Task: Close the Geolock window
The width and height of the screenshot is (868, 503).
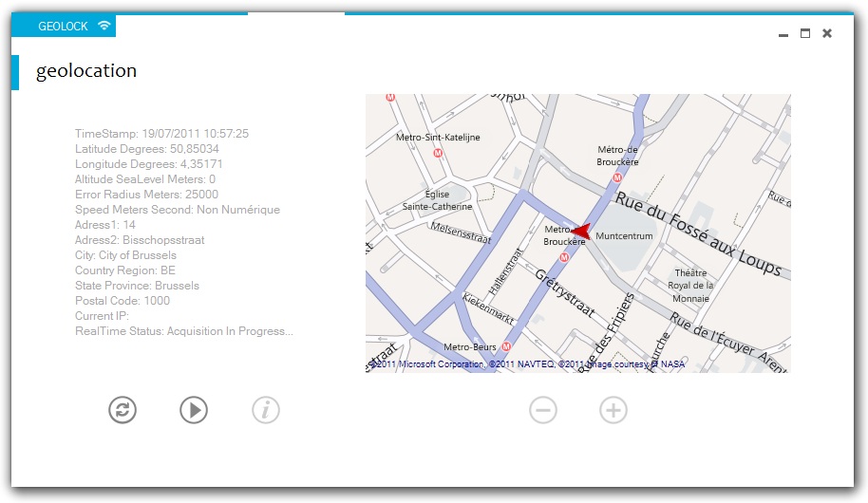Action: pos(827,34)
